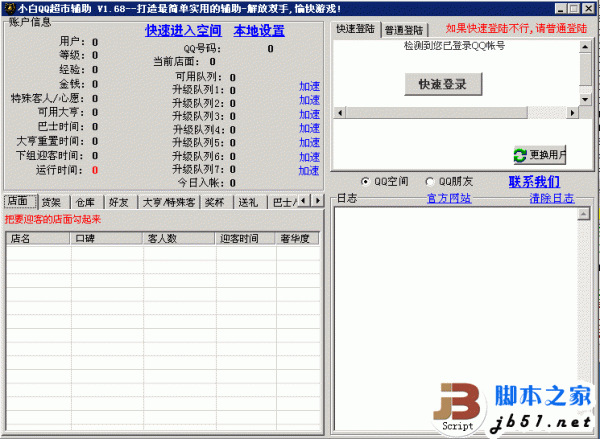Sort by the 口碑 column header
This screenshot has width=600, height=439.
click(x=106, y=238)
